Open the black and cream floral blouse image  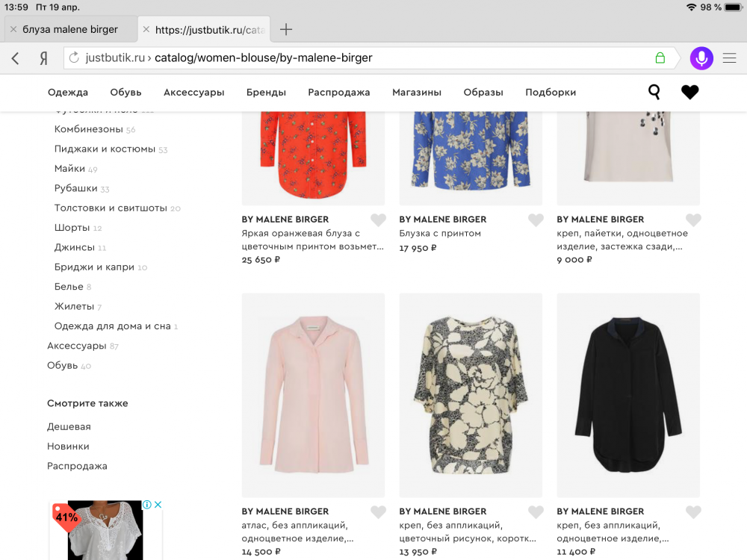point(471,395)
